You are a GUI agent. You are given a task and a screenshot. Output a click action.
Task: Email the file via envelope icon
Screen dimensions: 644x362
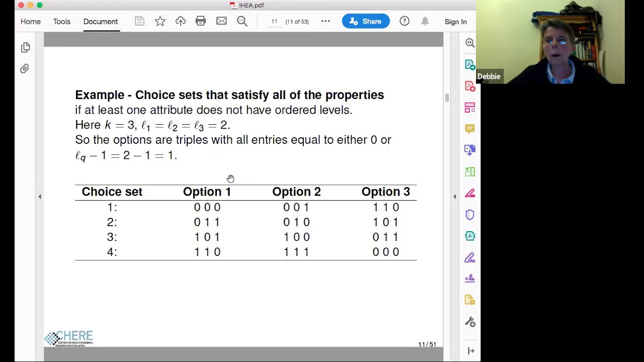(x=221, y=21)
